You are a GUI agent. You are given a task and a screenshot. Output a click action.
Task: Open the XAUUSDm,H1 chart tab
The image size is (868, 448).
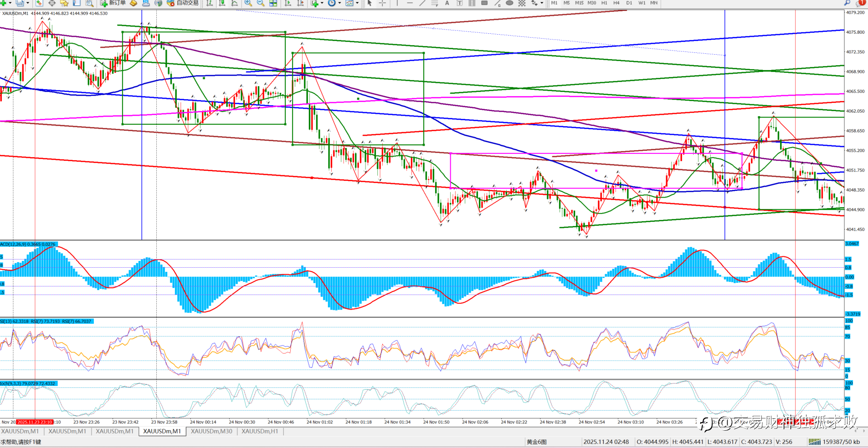tap(260, 431)
